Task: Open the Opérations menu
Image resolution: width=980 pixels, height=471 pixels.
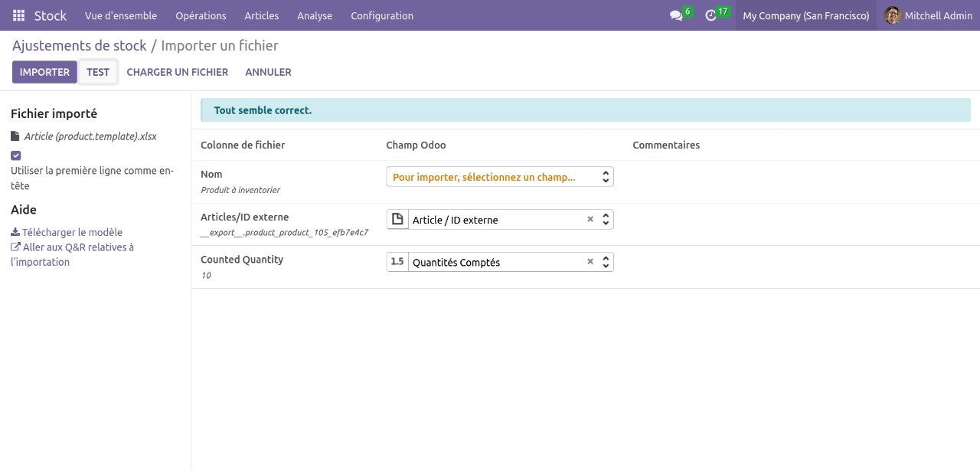Action: pos(201,15)
